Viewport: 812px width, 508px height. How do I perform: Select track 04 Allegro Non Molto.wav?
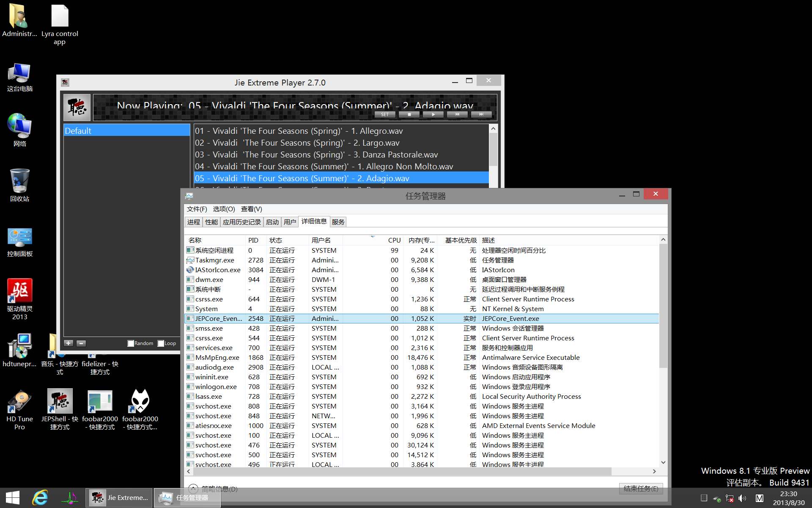(341, 166)
